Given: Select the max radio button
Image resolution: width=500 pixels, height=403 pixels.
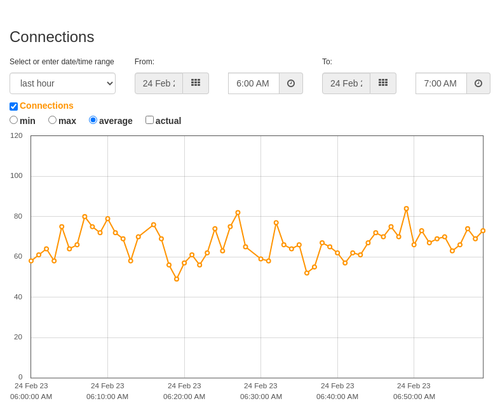Looking at the screenshot, I should 52,120.
